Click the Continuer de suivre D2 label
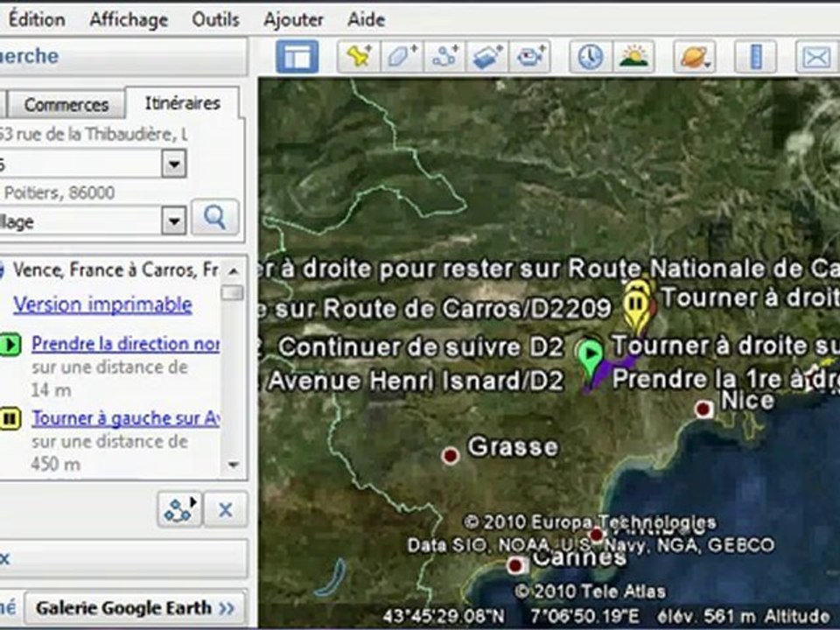This screenshot has height=630, width=840. 421,347
